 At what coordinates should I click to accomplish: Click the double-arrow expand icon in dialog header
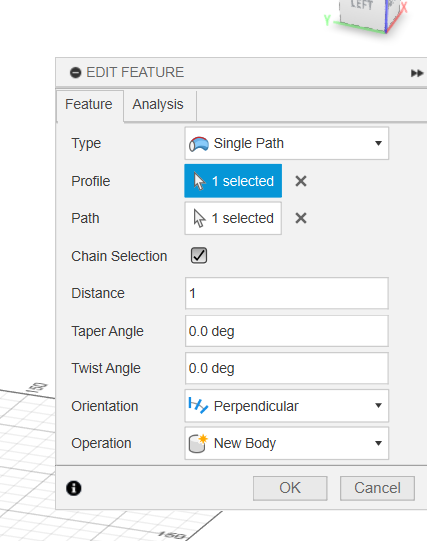tap(417, 73)
